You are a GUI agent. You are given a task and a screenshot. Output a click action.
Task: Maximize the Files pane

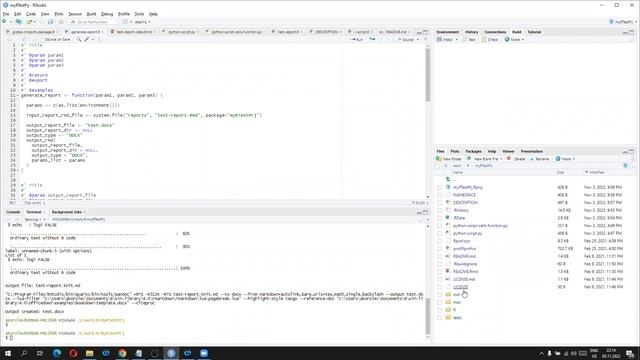pyautogui.click(x=632, y=151)
